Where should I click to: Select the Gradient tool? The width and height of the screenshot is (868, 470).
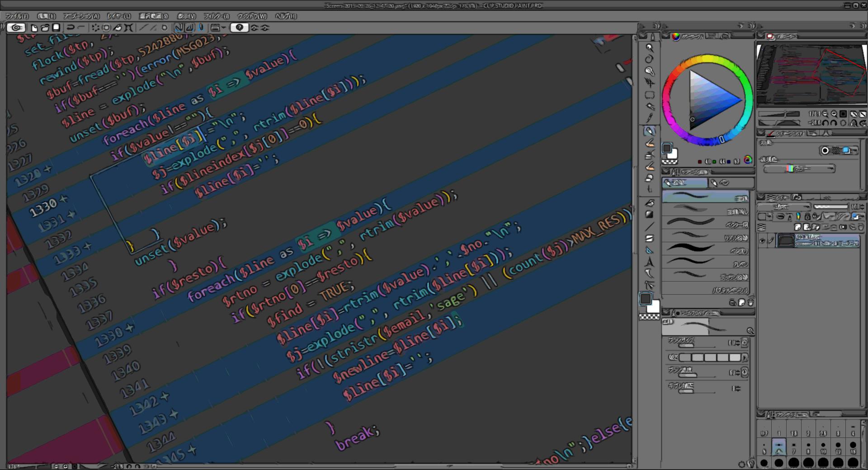650,215
